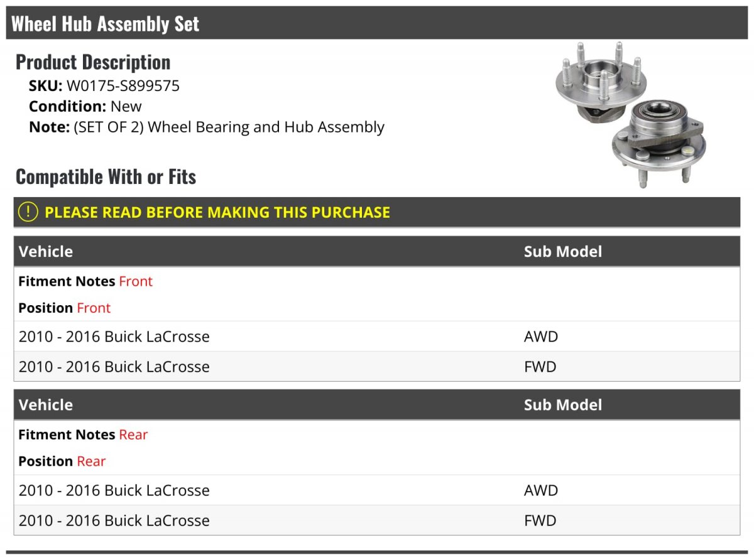Select the front 2010 - 2016 Buick LaCrosse AWD row
The image size is (754, 560).
377,337
